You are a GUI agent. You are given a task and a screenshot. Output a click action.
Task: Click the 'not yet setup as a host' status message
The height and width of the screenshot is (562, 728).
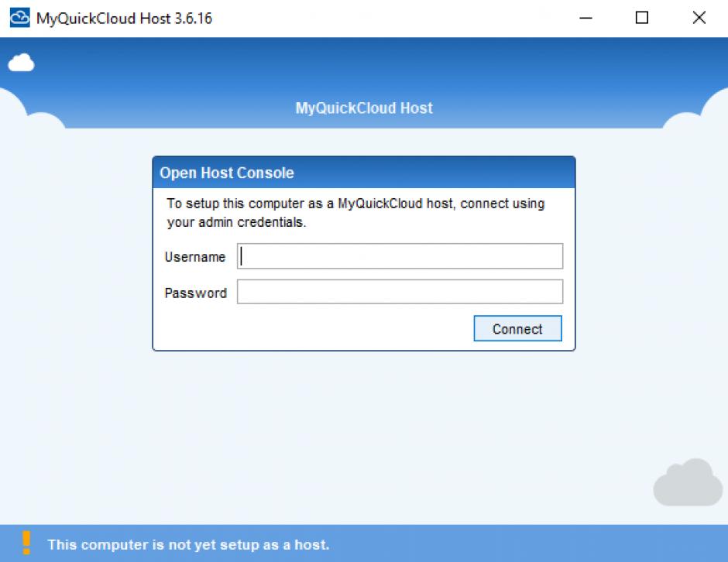point(188,544)
